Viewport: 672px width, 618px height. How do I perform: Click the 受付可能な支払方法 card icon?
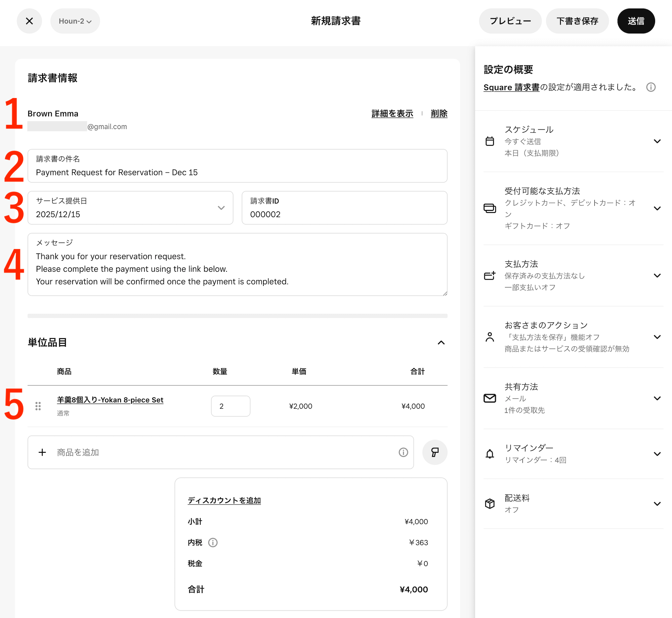click(490, 208)
